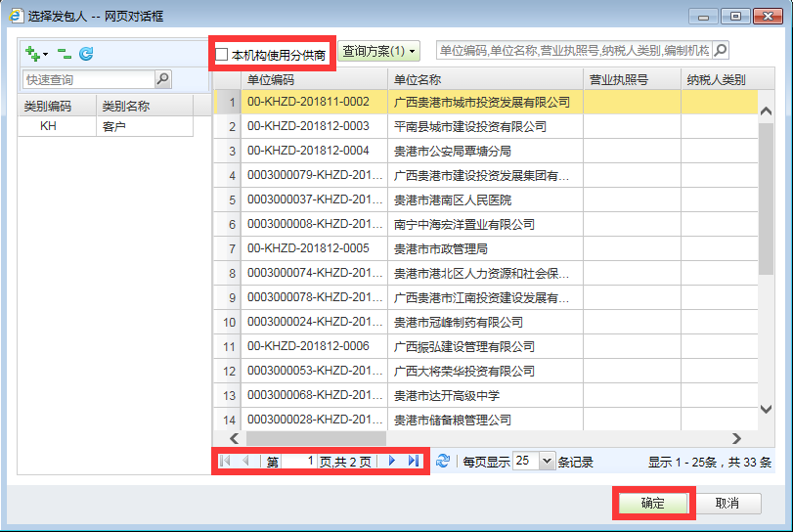Click the vertical scrollbar down arrow
The image size is (793, 532).
coord(767,409)
